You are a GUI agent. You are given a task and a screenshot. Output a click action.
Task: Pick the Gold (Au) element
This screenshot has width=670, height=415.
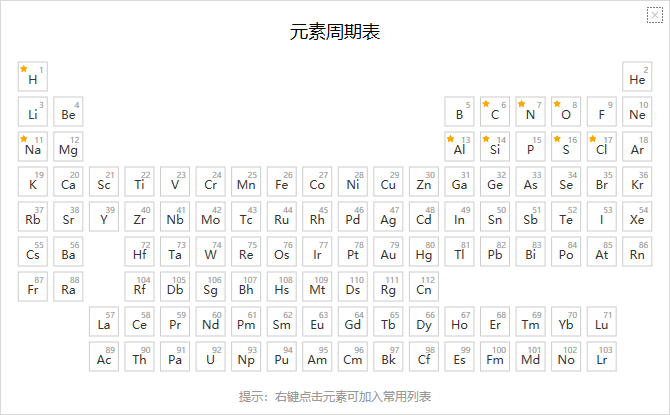point(388,252)
